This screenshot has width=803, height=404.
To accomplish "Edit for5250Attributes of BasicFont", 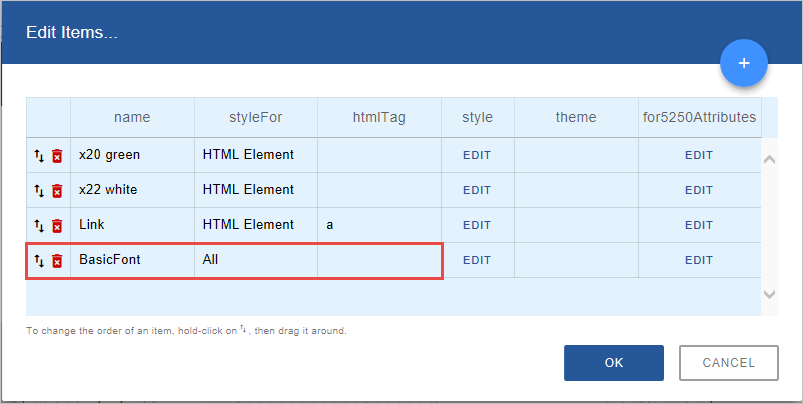I will [x=699, y=260].
